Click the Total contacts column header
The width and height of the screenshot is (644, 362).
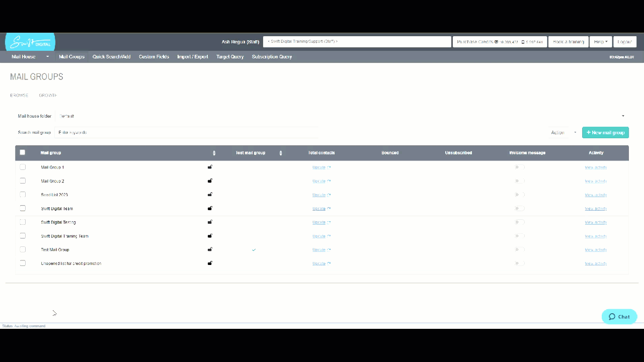[321, 153]
